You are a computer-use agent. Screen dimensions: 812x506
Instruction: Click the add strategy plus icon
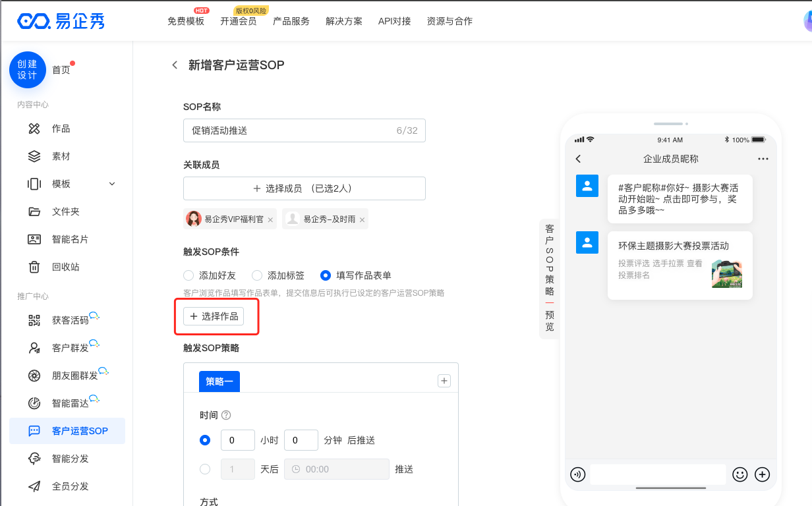click(444, 381)
